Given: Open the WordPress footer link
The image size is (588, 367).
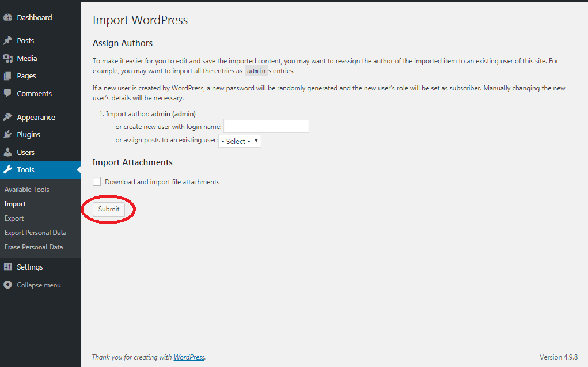Looking at the screenshot, I should 189,357.
